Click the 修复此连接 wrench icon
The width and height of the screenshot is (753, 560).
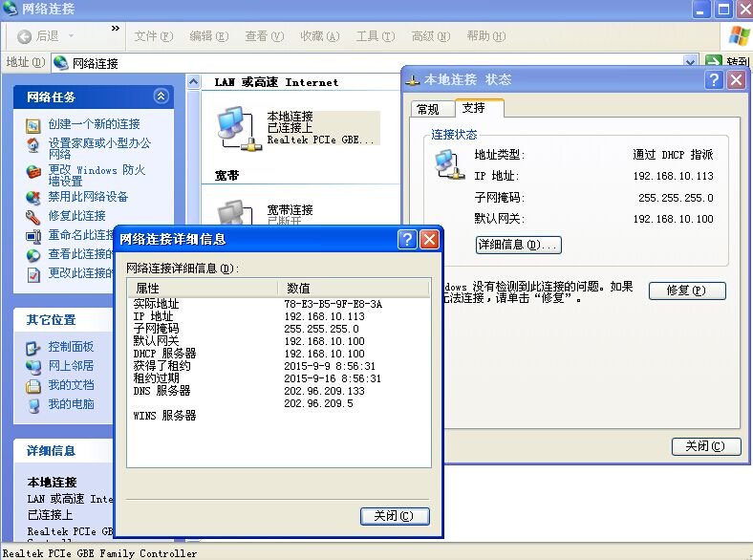[x=32, y=217]
